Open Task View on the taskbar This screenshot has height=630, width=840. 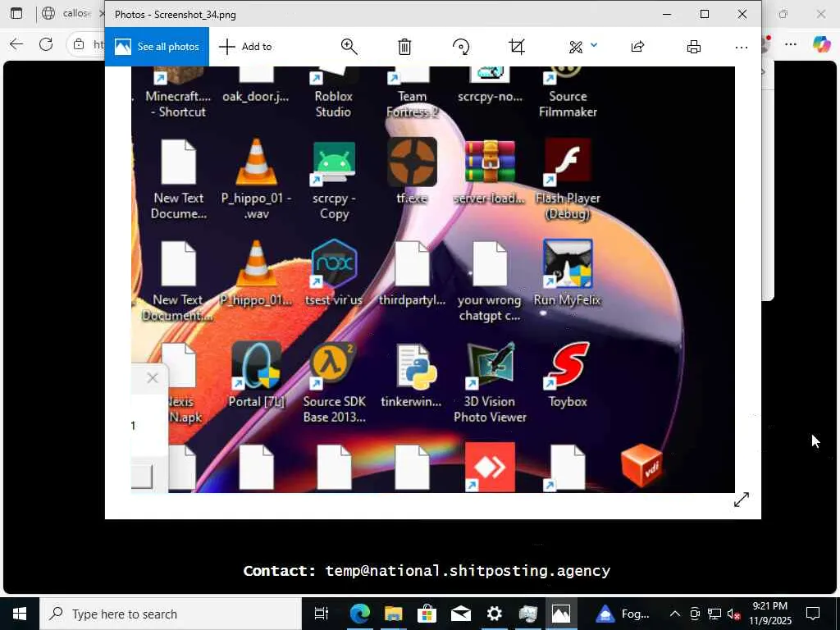322,614
